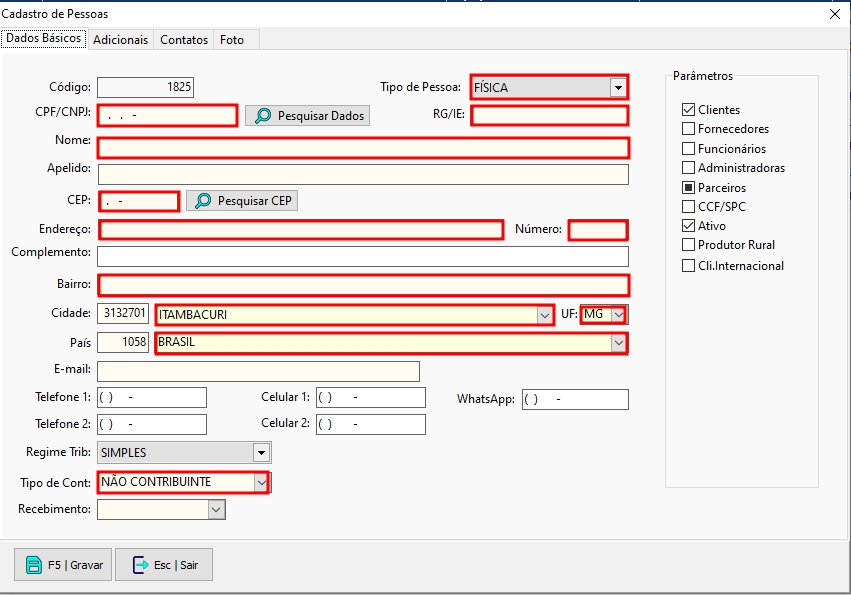The height and width of the screenshot is (595, 851).
Task: Close the Cadastro de Pessoas window
Action: point(835,14)
